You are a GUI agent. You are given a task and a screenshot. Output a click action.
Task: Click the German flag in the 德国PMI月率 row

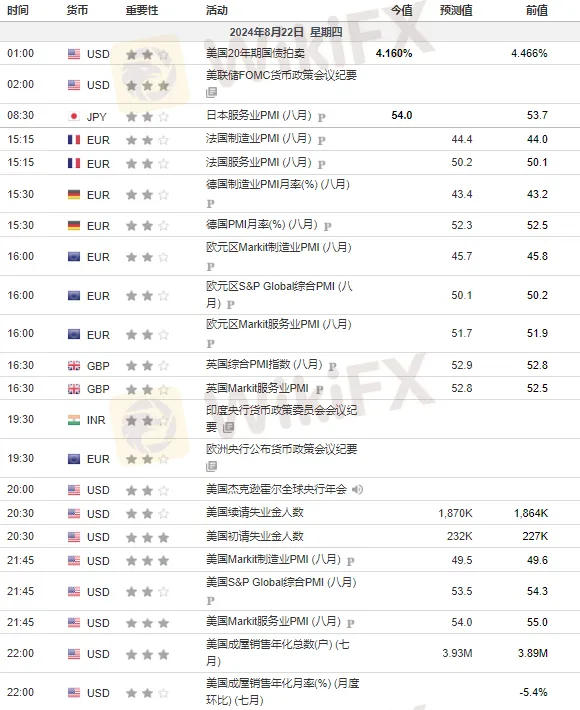click(x=74, y=225)
